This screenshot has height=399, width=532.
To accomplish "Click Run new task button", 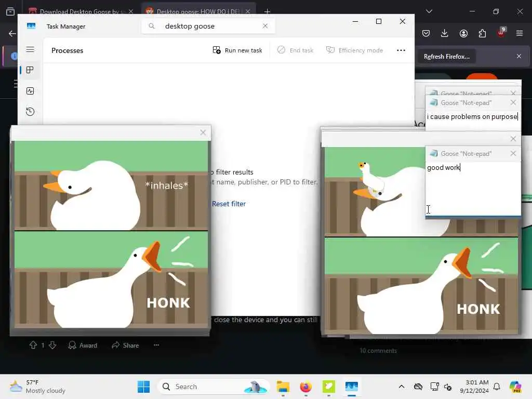I will pyautogui.click(x=237, y=50).
